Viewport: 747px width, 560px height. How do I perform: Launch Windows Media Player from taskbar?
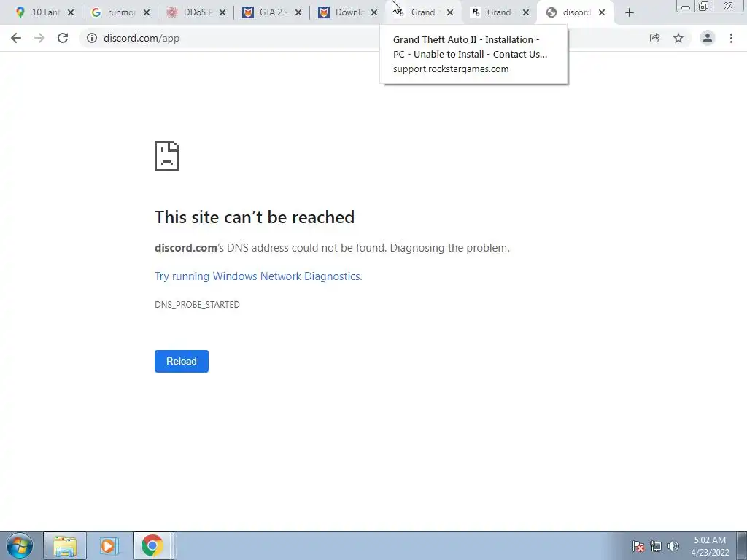coord(109,545)
